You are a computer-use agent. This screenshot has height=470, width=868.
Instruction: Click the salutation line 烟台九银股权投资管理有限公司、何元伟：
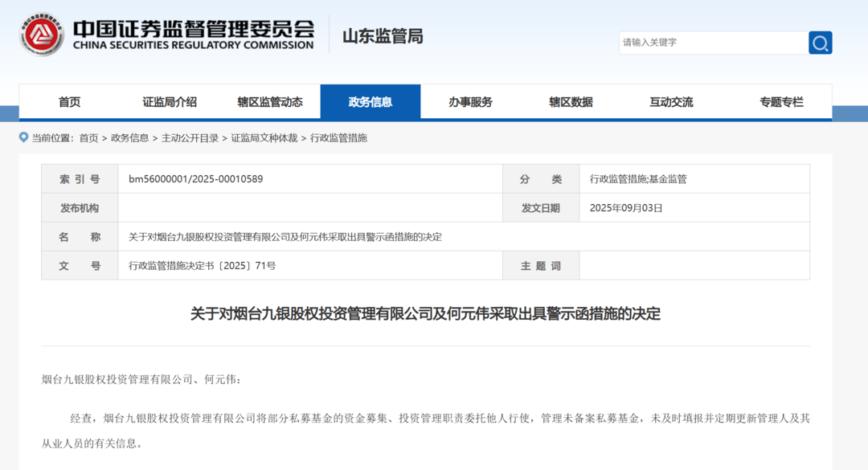click(x=141, y=380)
